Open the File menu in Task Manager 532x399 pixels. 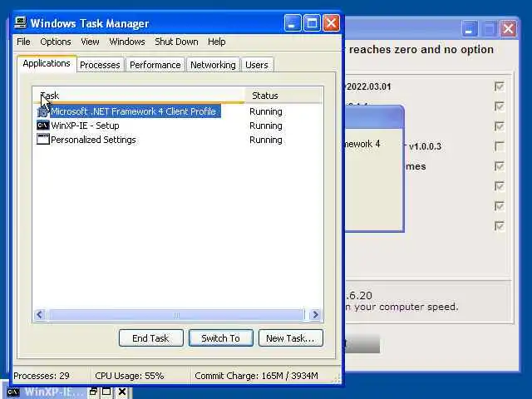(23, 42)
